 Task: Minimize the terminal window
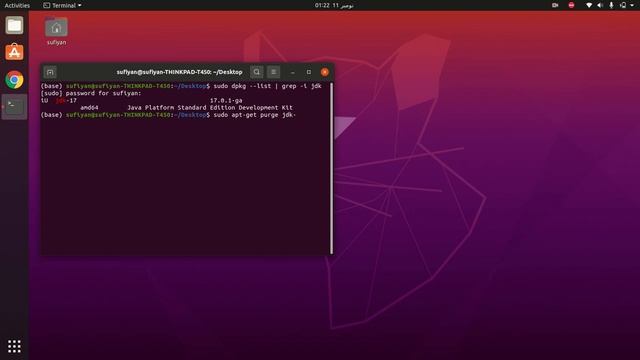coord(293,72)
